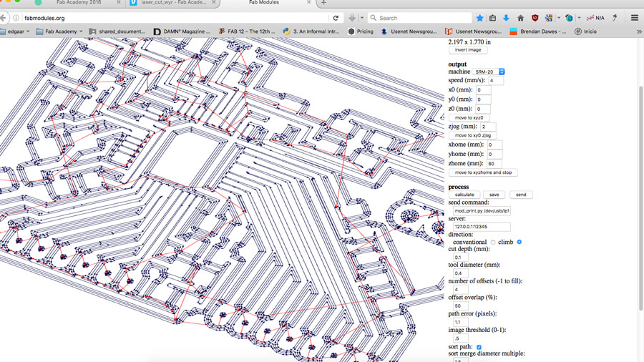Focus the browser Search box
This screenshot has width=644, height=362.
(420, 18)
